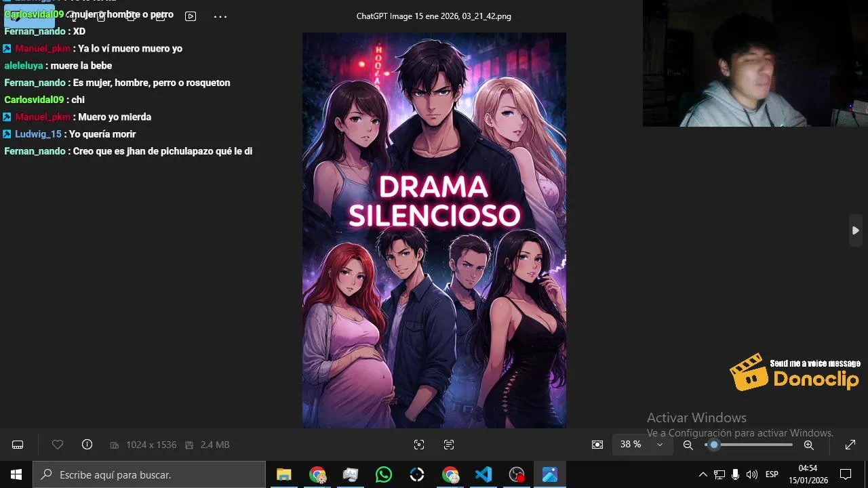Click message starting 'Creo que es jhan'
The image size is (868, 488).
click(x=163, y=151)
